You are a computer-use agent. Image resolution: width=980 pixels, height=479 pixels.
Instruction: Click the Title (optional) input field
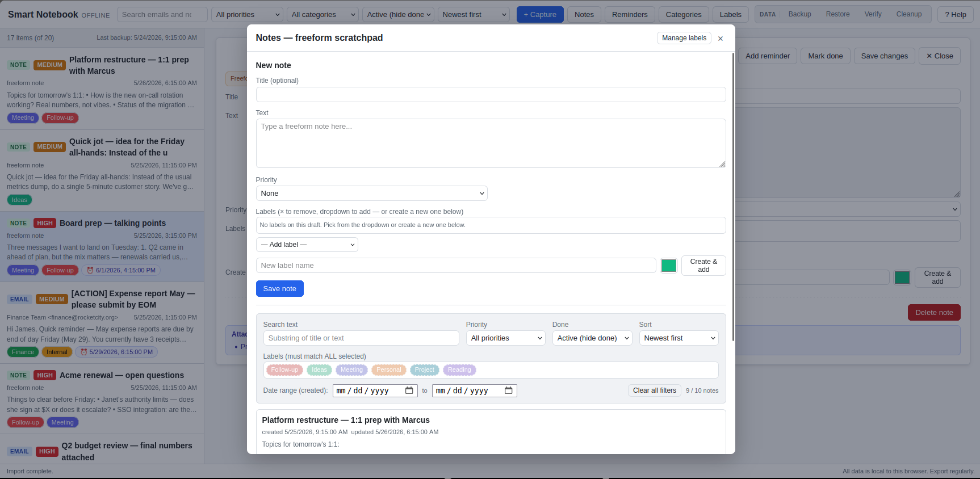pyautogui.click(x=491, y=95)
